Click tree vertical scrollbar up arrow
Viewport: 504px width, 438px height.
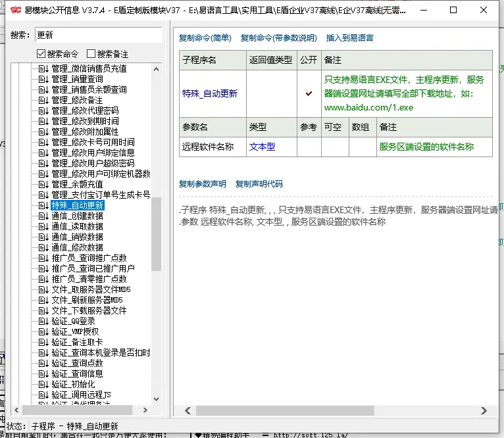click(157, 69)
